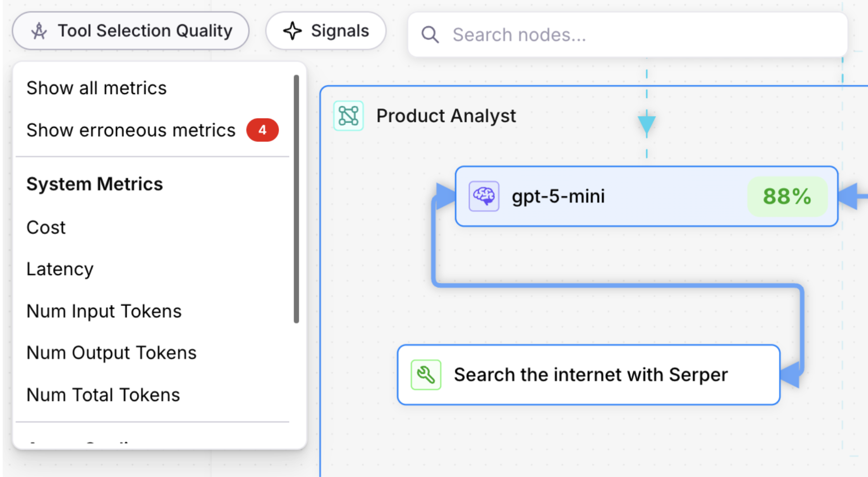
Task: Click the magnifying glass icon in search bar
Action: [x=429, y=34]
